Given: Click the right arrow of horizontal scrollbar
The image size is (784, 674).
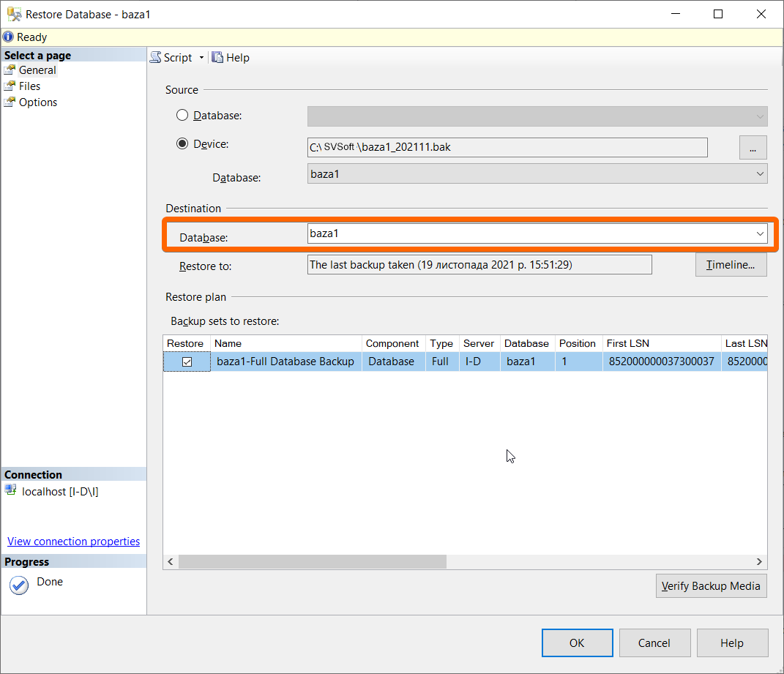Looking at the screenshot, I should (x=759, y=561).
